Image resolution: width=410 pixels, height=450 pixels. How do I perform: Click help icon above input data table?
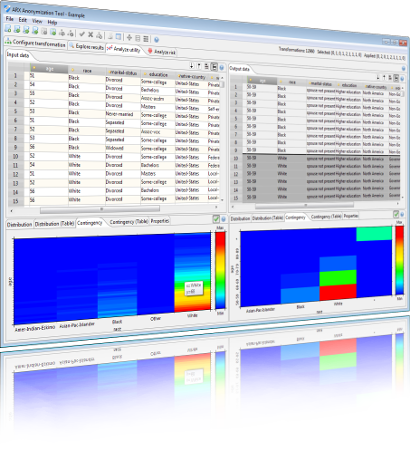[222, 68]
